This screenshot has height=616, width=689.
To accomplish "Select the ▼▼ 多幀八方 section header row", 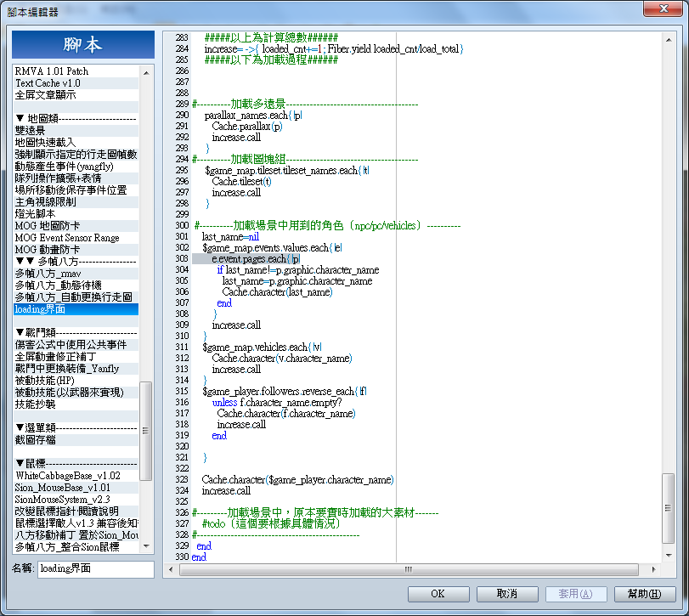I will tap(76, 262).
